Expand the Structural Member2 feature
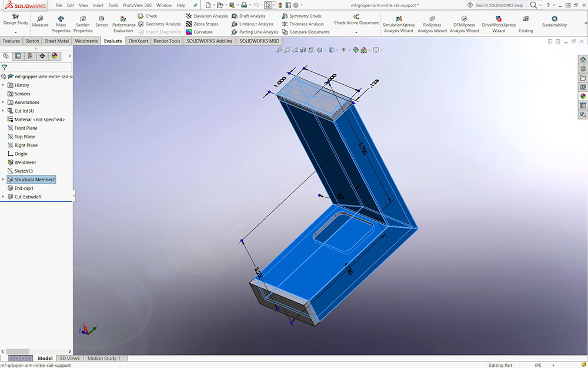Screen dimensions: 588x368 coord(3,180)
